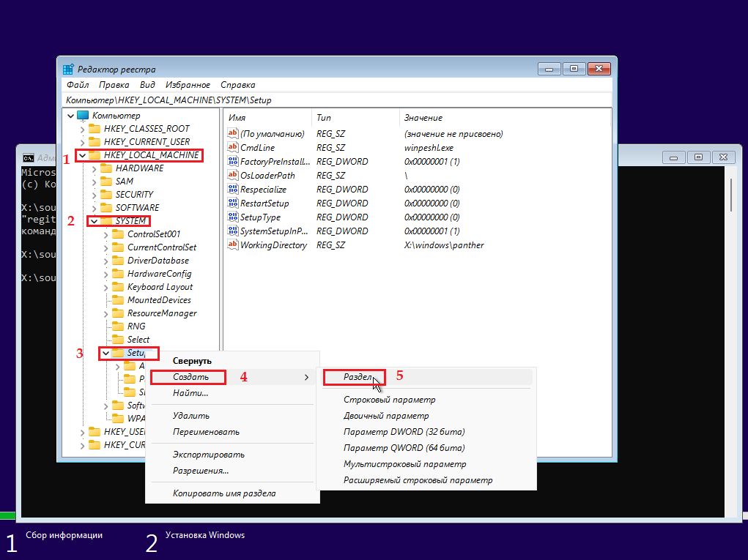Choose Раздел in the Создать submenu
The image size is (748, 560).
pyautogui.click(x=358, y=377)
